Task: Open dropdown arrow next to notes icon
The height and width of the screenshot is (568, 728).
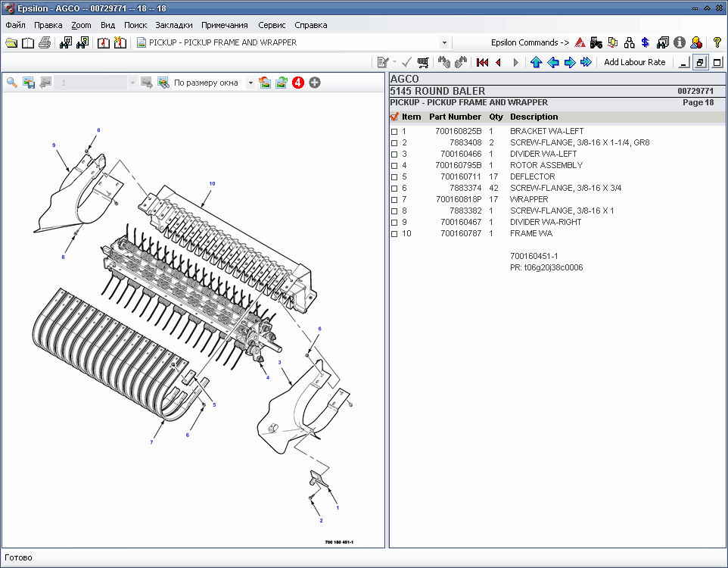Action: click(x=394, y=62)
